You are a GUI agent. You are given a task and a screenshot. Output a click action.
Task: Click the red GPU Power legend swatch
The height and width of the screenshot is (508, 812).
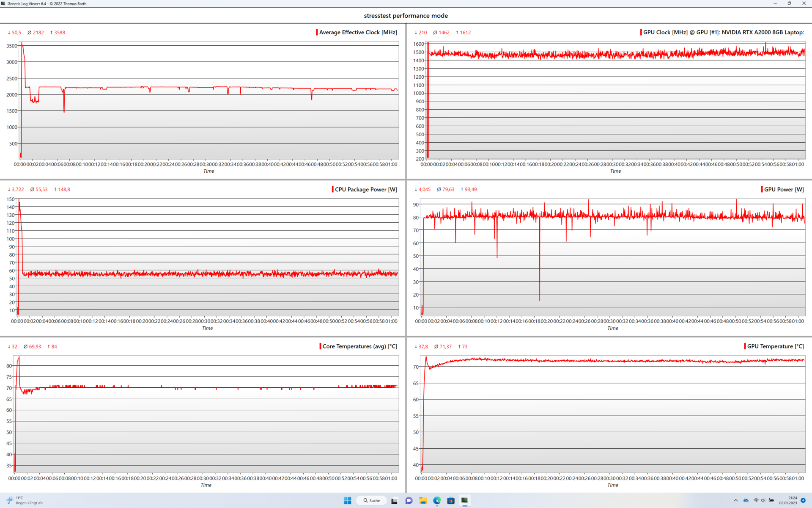coord(762,189)
